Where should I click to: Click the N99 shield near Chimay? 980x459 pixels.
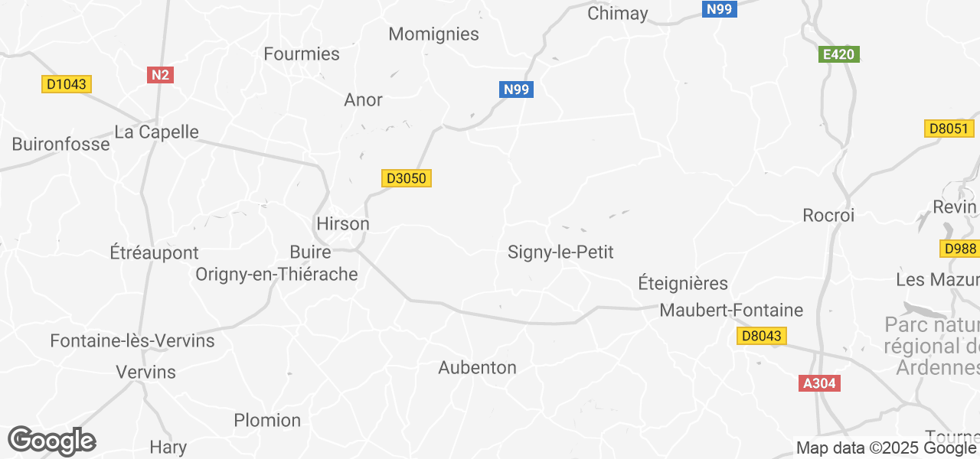click(720, 9)
